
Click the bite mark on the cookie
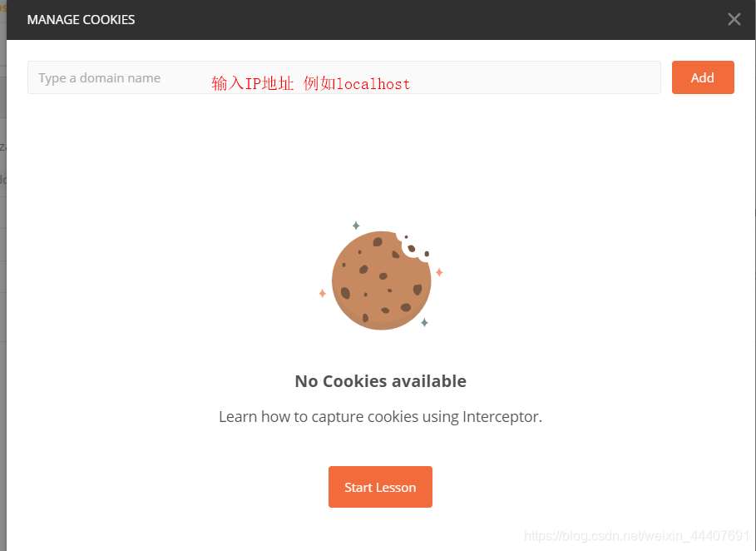(413, 247)
